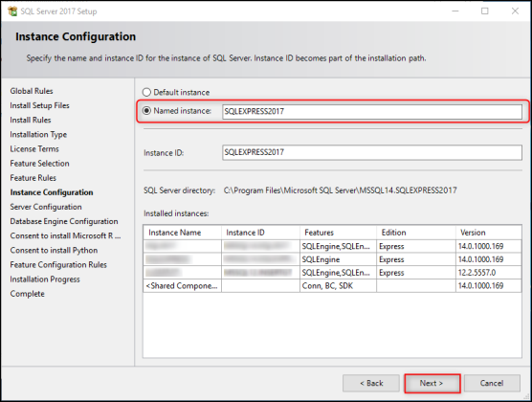Select Instance Configuration step in sidebar

52,192
